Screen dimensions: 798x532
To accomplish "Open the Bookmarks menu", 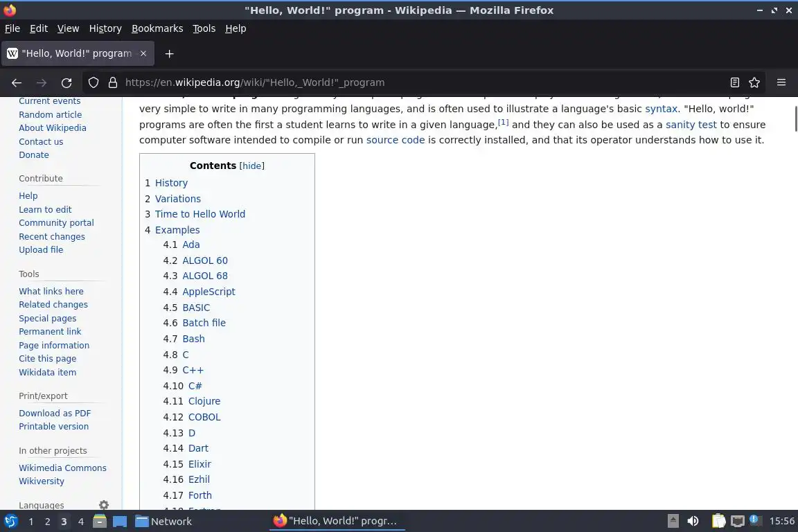I will pos(157,28).
